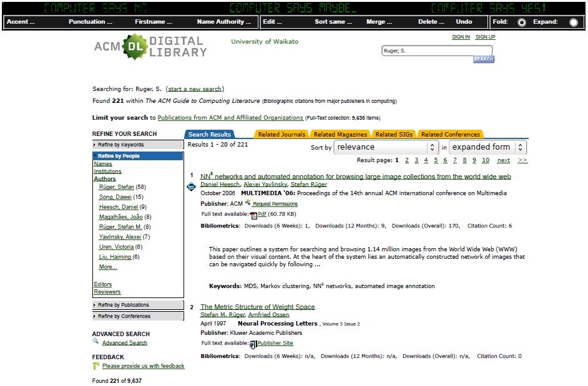Click the ACM badge icon beside result 1
The image size is (588, 386).
pos(191,186)
